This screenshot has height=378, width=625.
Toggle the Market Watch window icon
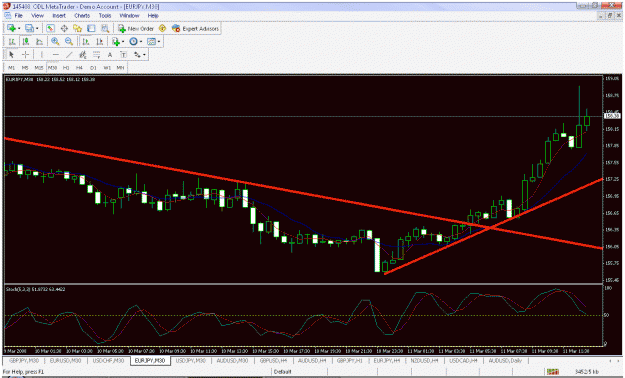pyautogui.click(x=50, y=28)
